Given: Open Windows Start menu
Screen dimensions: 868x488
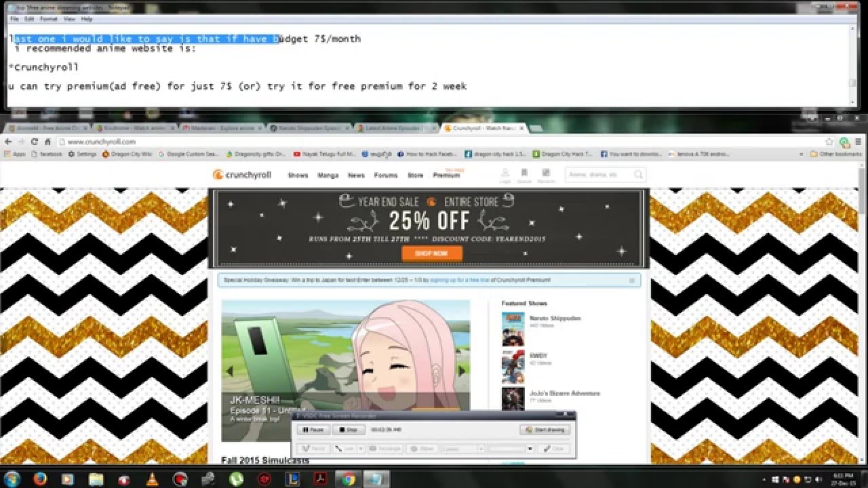Looking at the screenshot, I should pyautogui.click(x=12, y=479).
